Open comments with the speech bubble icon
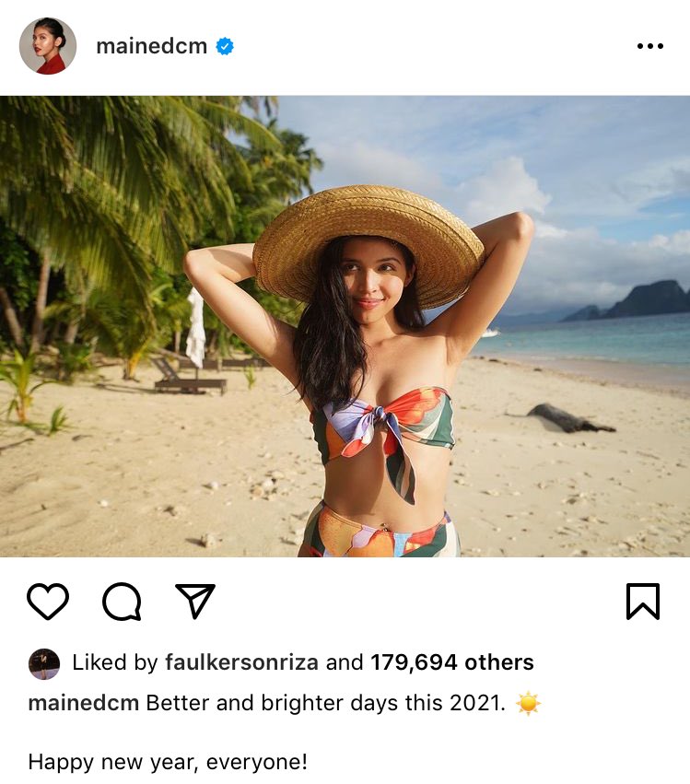This screenshot has width=690, height=784. point(121,601)
